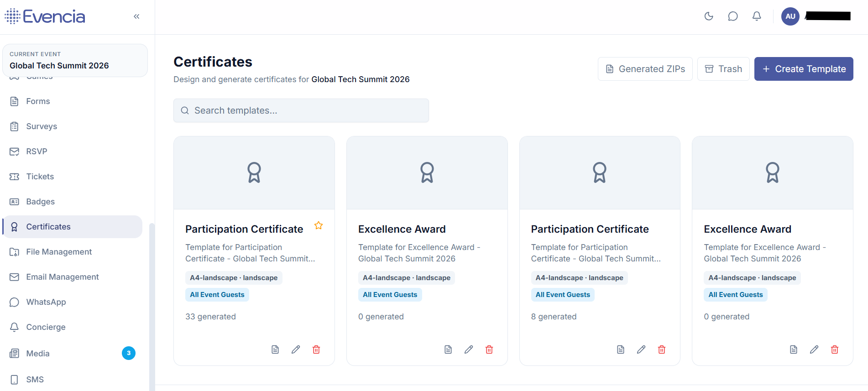The height and width of the screenshot is (391, 868).
Task: Toggle dark mode using the moon icon
Action: [709, 16]
